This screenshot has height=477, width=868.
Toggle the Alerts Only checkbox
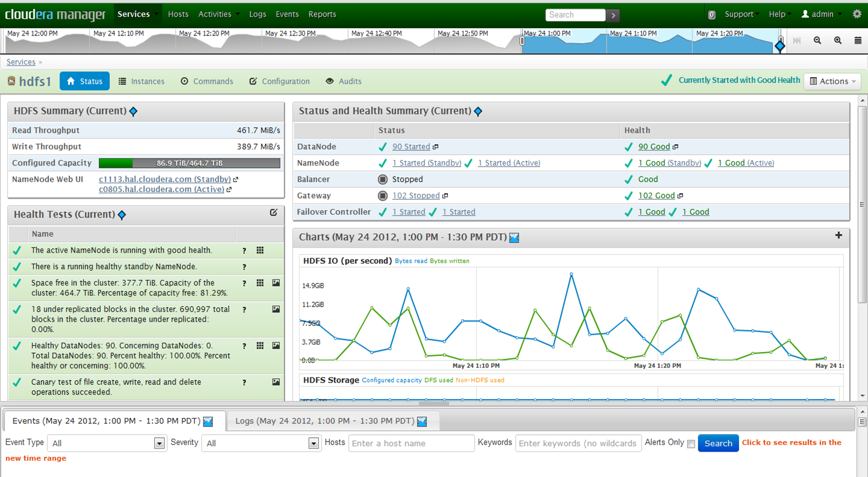click(x=691, y=444)
